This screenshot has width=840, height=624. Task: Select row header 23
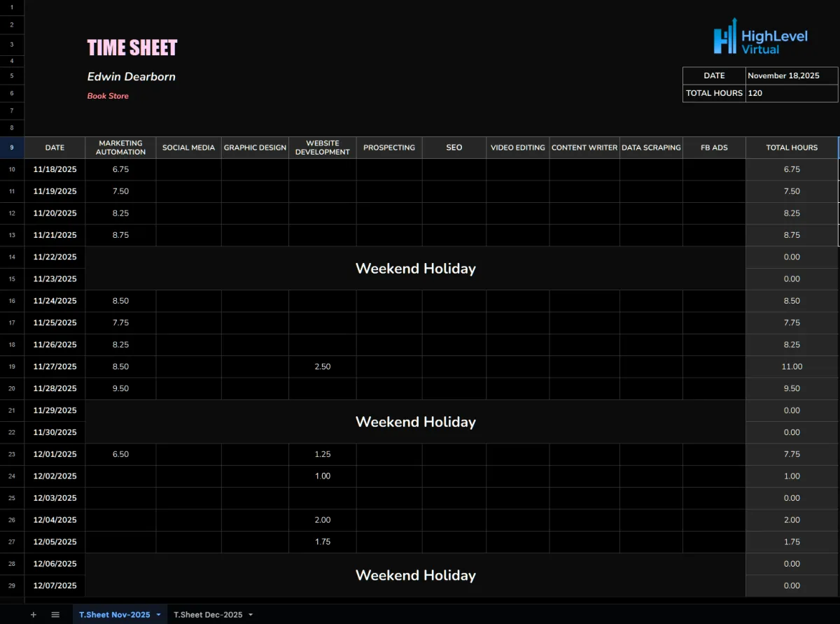(x=12, y=454)
